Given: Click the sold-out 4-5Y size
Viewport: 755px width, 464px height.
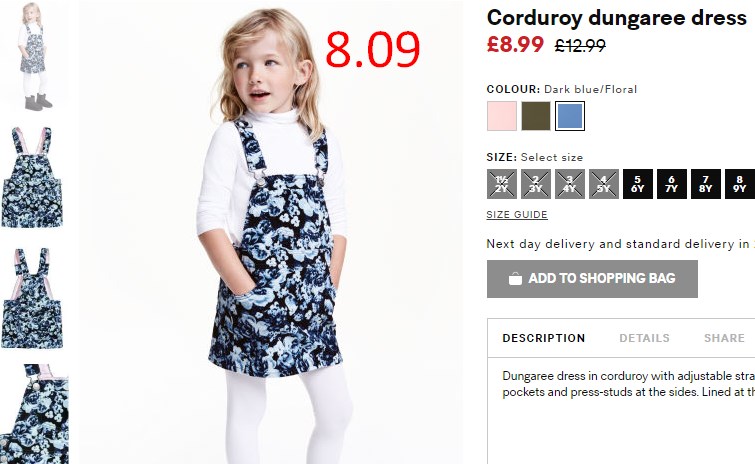Looking at the screenshot, I should 604,184.
